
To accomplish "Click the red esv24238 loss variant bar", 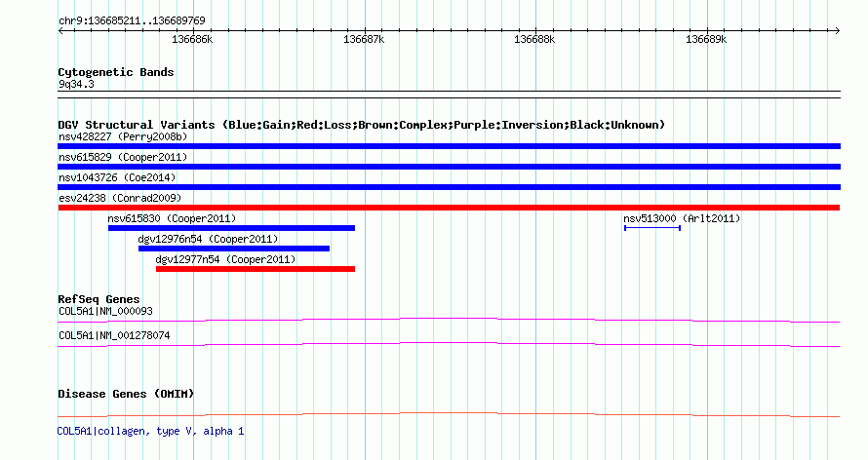I will 449,208.
